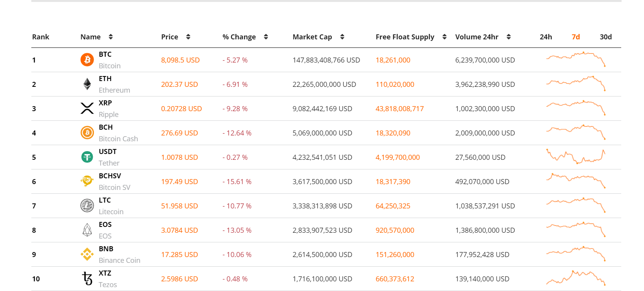Open the Bitcoin SV name link
The image size is (644, 291).
pyautogui.click(x=114, y=187)
